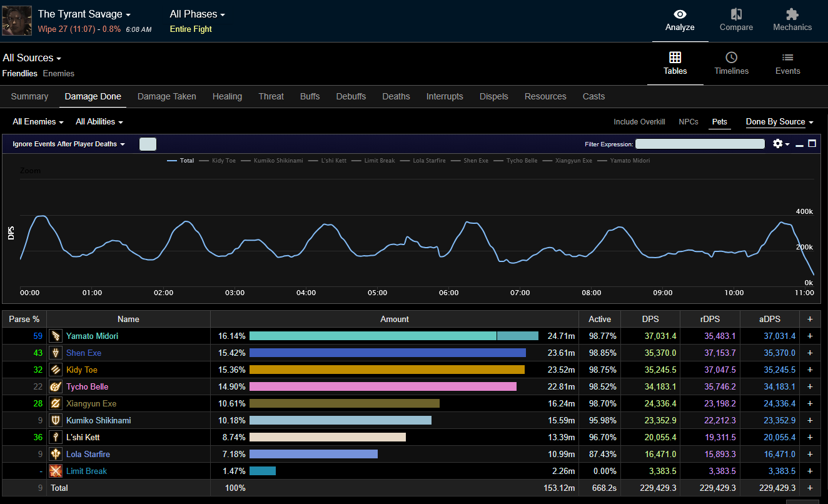This screenshot has width=828, height=504.
Task: Select the Enemies view link
Action: click(x=59, y=74)
